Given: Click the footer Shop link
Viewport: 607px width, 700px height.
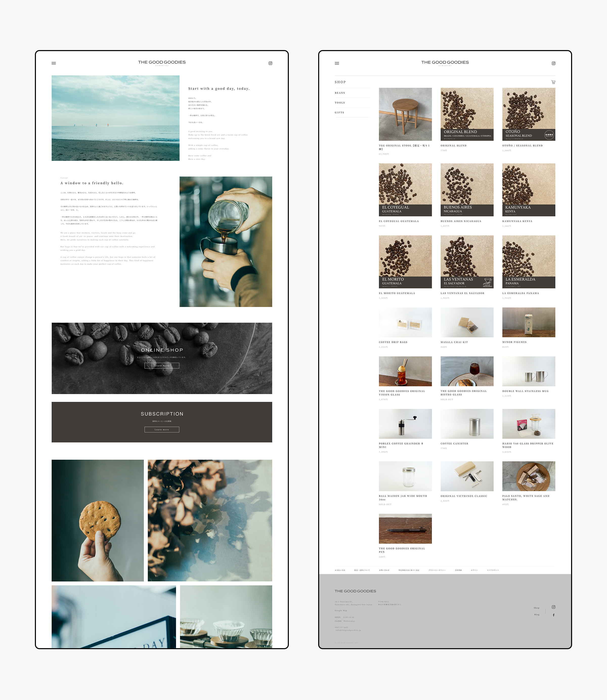Looking at the screenshot, I should pyautogui.click(x=536, y=608).
